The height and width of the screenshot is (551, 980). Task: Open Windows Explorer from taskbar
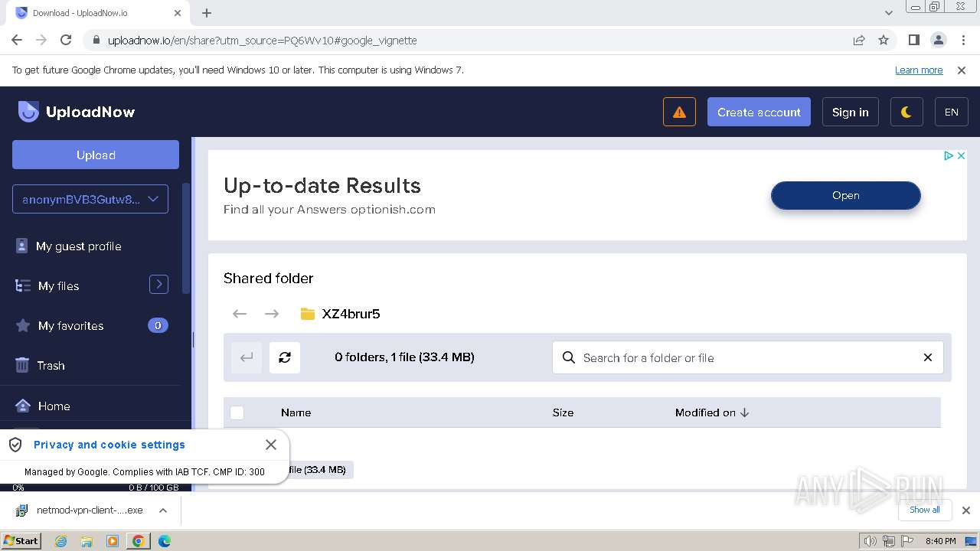[87, 541]
